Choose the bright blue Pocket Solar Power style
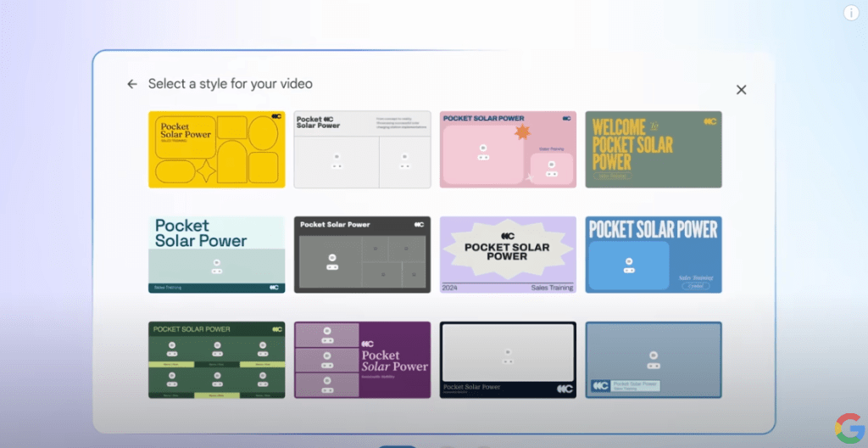This screenshot has width=868, height=448. [x=654, y=255]
